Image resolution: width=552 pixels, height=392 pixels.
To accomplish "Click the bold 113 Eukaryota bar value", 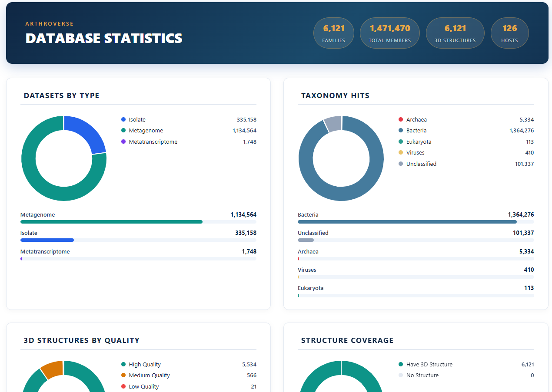I will (x=529, y=288).
